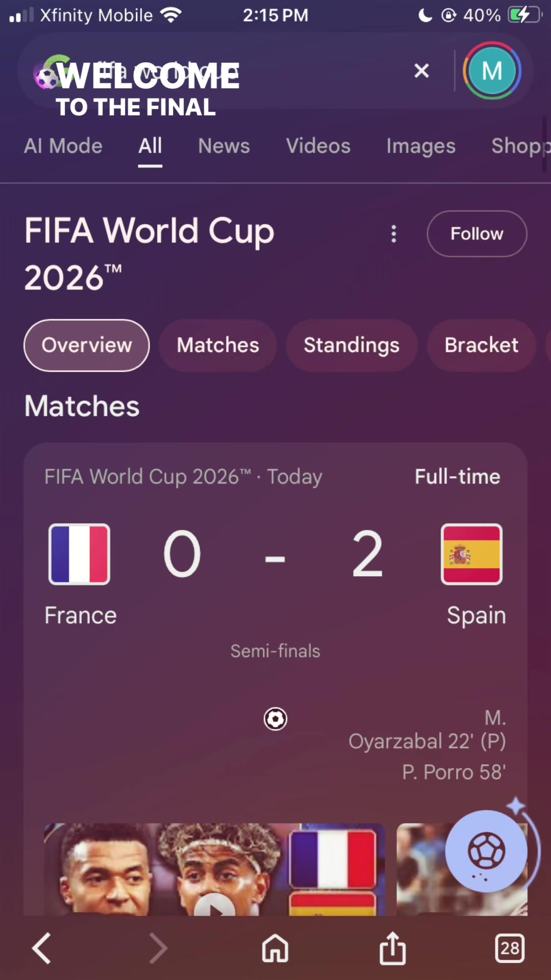Tap the share icon in bottom toolbar
551x980 pixels.
pos(393,948)
